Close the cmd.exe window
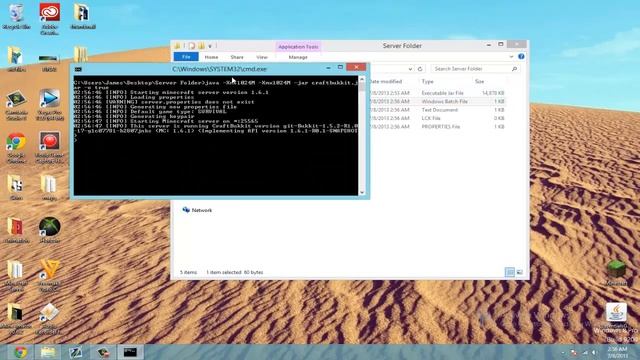640x360 pixels. click(x=356, y=67)
